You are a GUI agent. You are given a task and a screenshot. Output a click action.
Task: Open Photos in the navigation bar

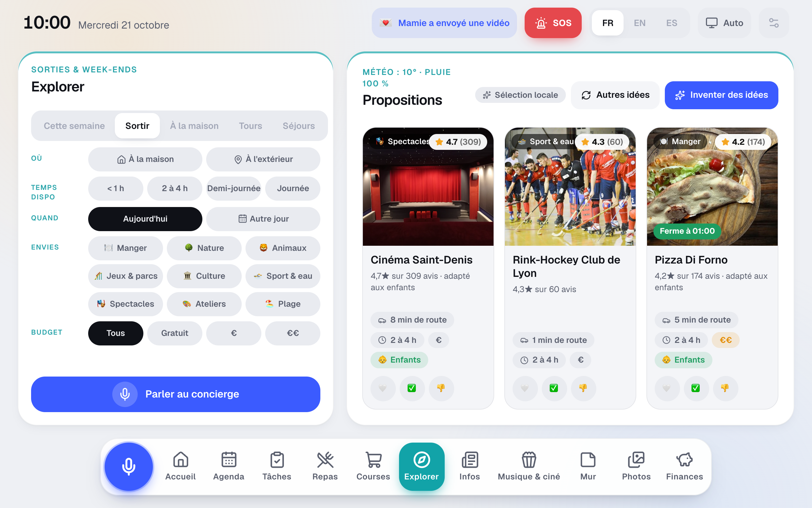(636, 466)
